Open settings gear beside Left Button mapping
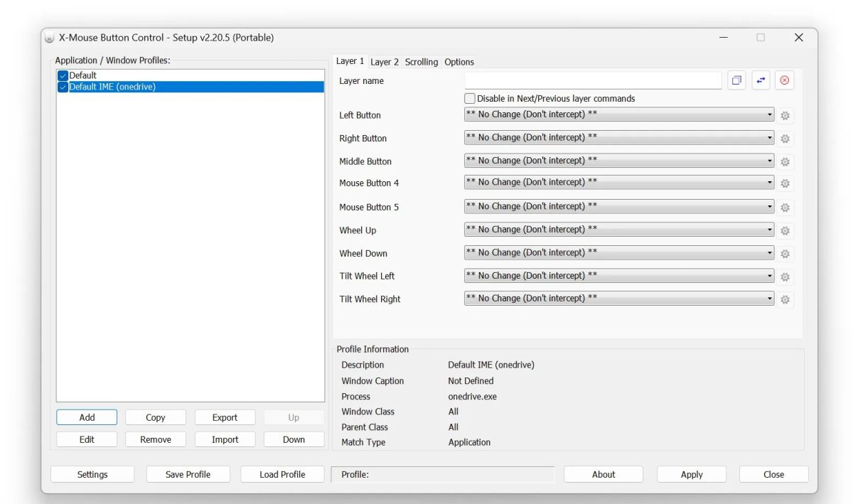 785,114
